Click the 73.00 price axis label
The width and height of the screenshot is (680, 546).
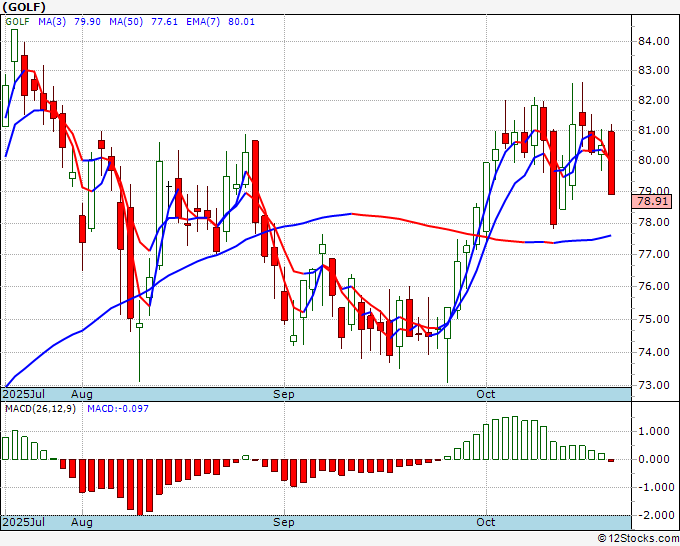[654, 385]
